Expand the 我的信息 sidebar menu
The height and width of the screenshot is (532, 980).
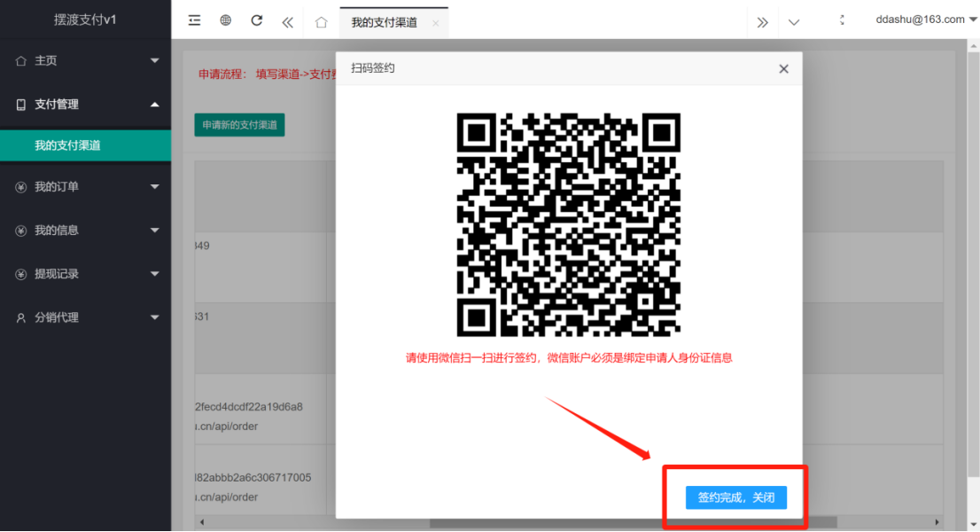[86, 231]
